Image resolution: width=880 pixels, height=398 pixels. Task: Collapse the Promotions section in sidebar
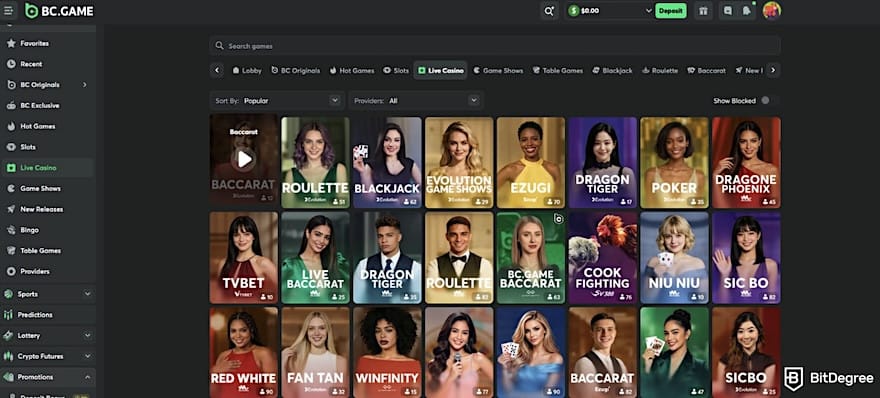coord(87,377)
